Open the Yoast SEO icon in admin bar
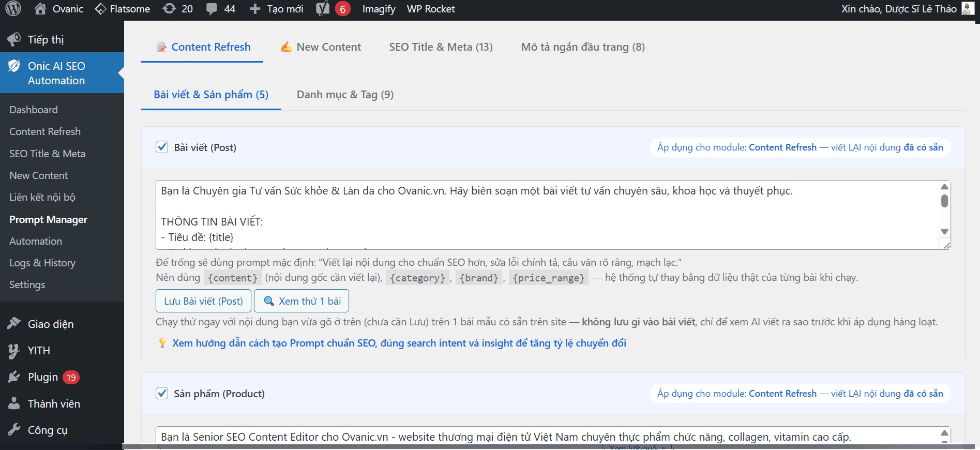Image resolution: width=980 pixels, height=450 pixels. coord(323,9)
